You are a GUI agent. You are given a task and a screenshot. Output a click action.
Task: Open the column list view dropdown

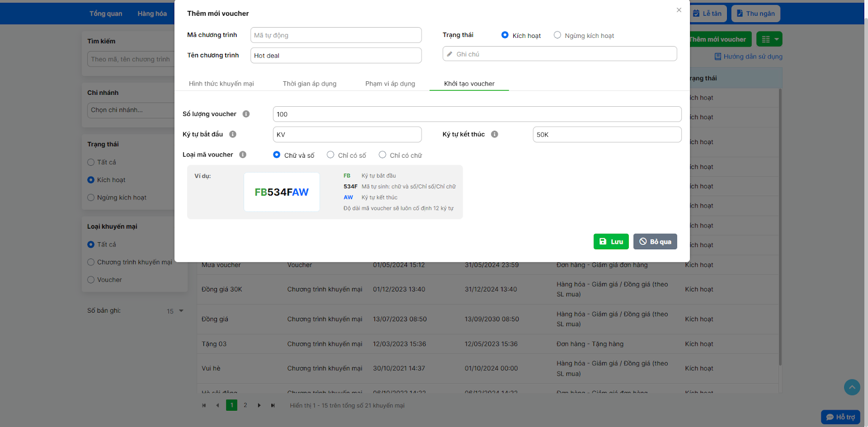[x=770, y=39]
